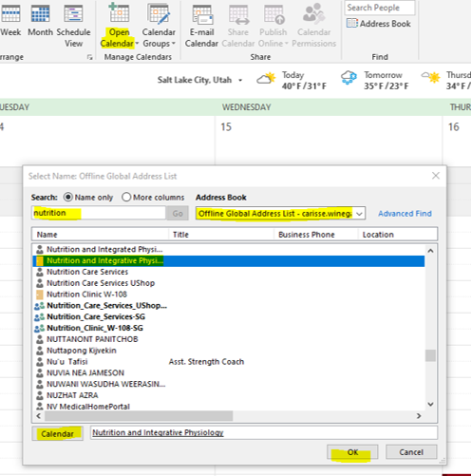The image size is (471, 476).
Task: Expand the Salt Lake City location dropdown
Action: (x=240, y=80)
